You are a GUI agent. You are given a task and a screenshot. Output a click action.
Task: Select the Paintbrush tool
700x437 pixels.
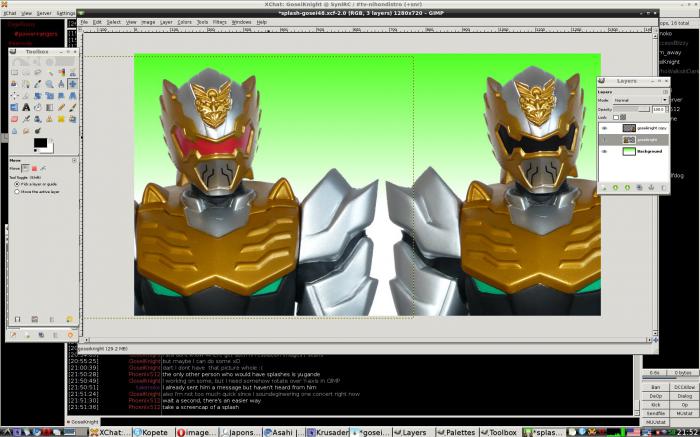73,107
